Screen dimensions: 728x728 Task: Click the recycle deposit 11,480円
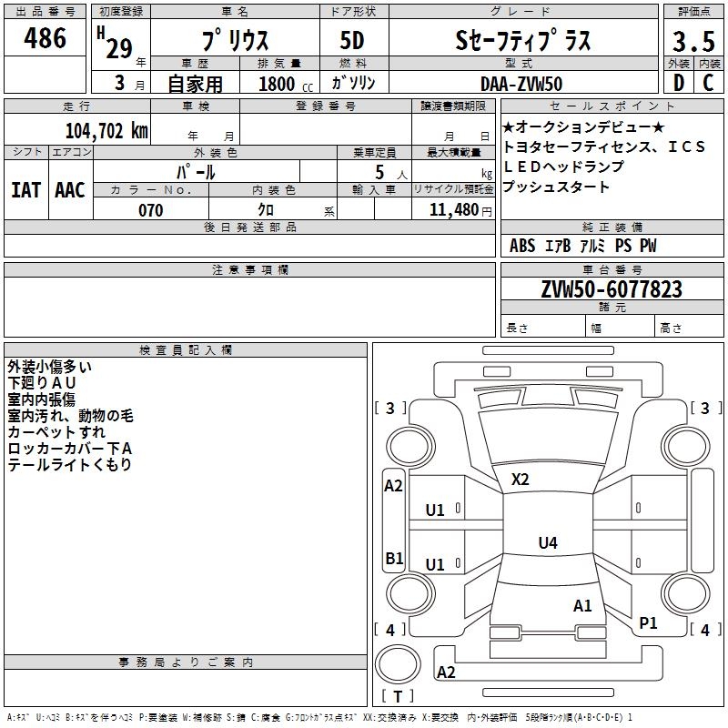click(460, 210)
